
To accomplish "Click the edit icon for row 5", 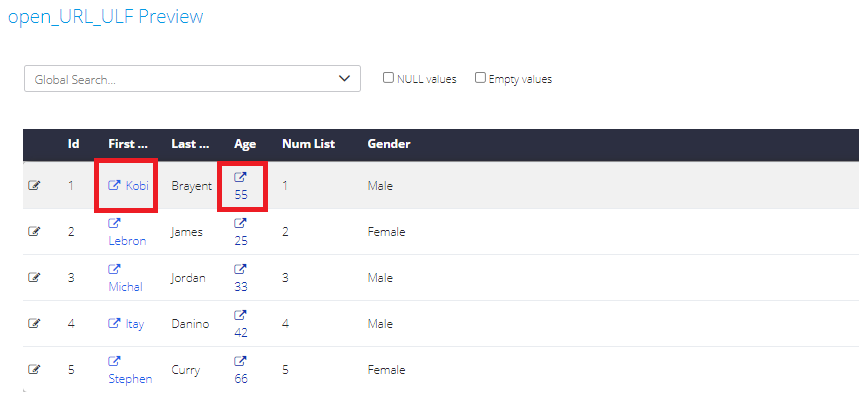I will [34, 370].
